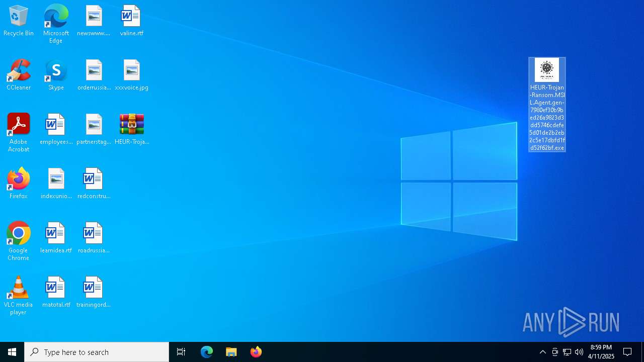Select the roadrussia document icon
Screen dimensions: 644x362
point(94,238)
